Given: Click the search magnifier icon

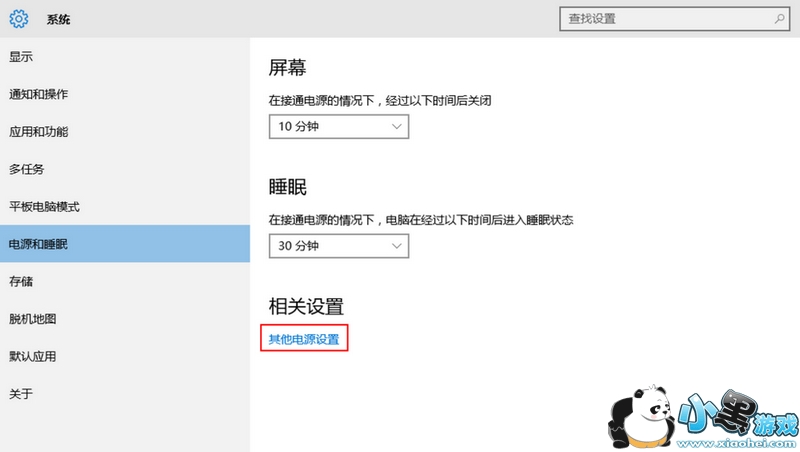Looking at the screenshot, I should (779, 19).
